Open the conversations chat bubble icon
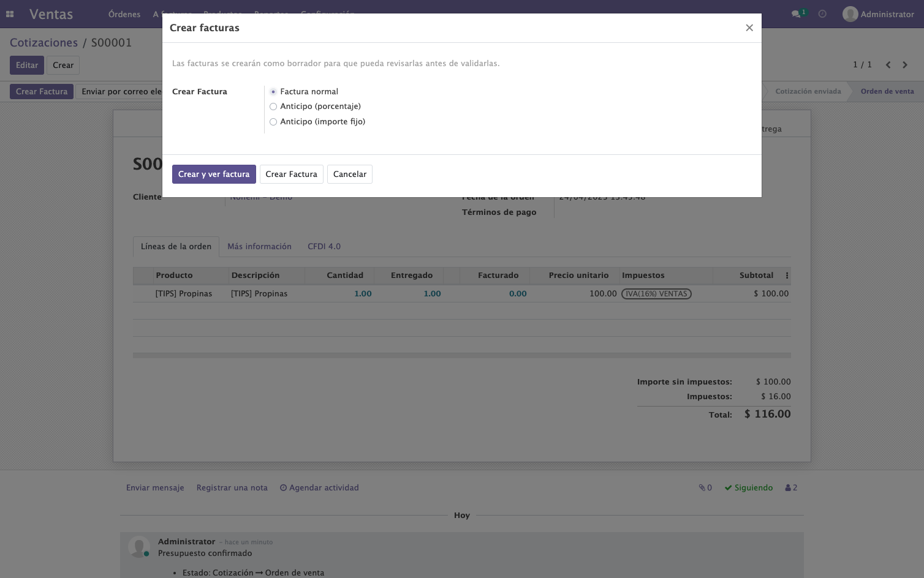924x578 pixels. pyautogui.click(x=796, y=14)
